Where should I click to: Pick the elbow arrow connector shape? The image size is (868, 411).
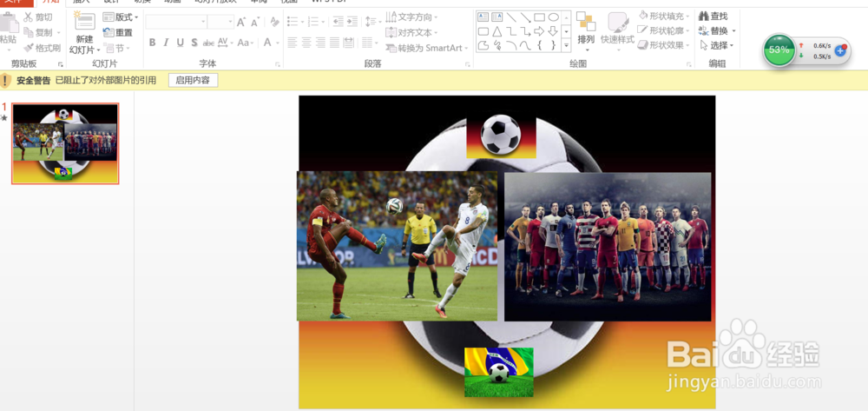pyautogui.click(x=525, y=31)
